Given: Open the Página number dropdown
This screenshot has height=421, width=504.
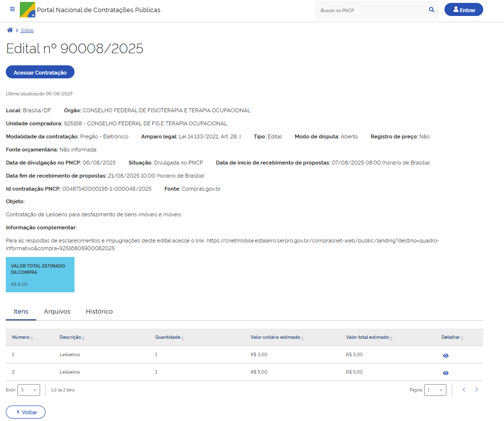Looking at the screenshot, I should coord(435,390).
